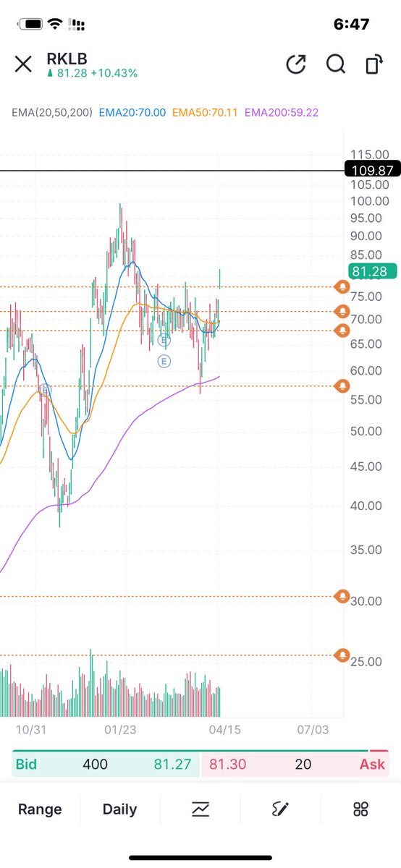Viewport: 401px width, 868px height.
Task: Tap the alert bell near 30.00 level
Action: point(342,597)
